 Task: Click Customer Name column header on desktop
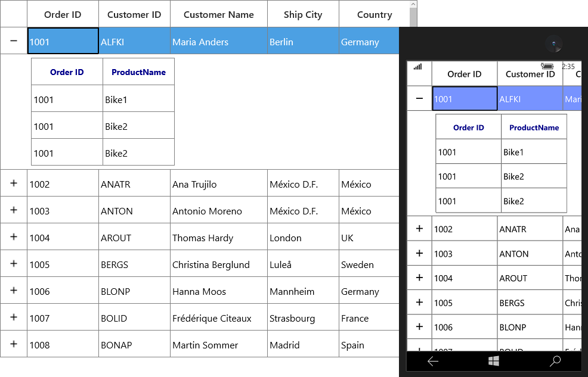(219, 14)
